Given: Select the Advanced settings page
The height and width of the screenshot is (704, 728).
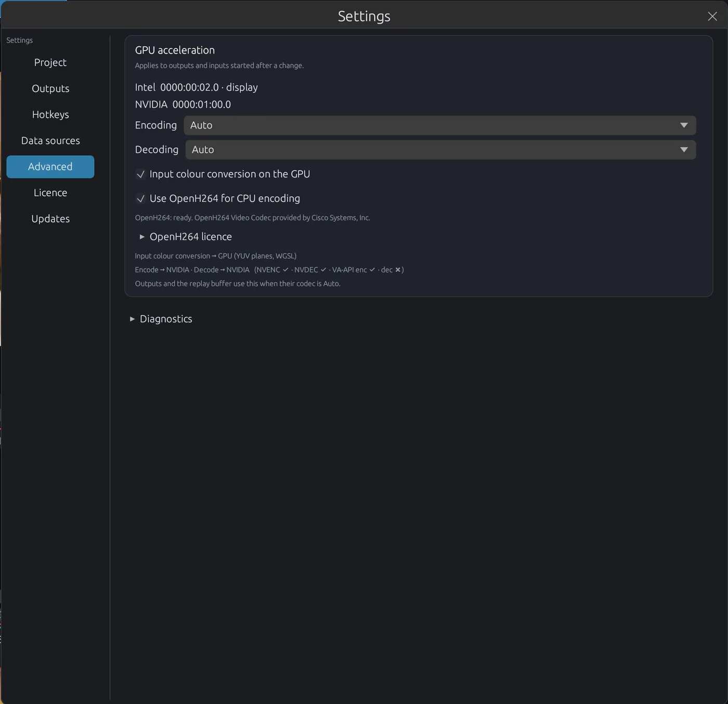Looking at the screenshot, I should pyautogui.click(x=50, y=167).
